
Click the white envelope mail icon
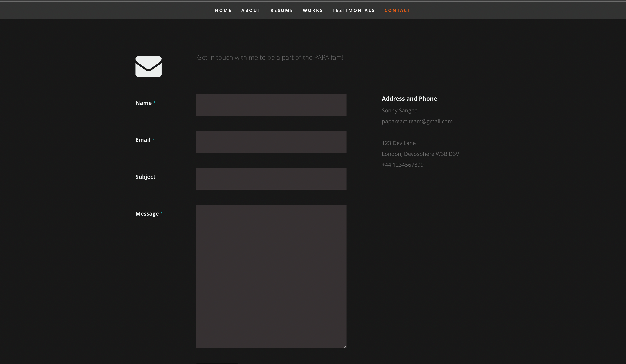[x=148, y=67]
